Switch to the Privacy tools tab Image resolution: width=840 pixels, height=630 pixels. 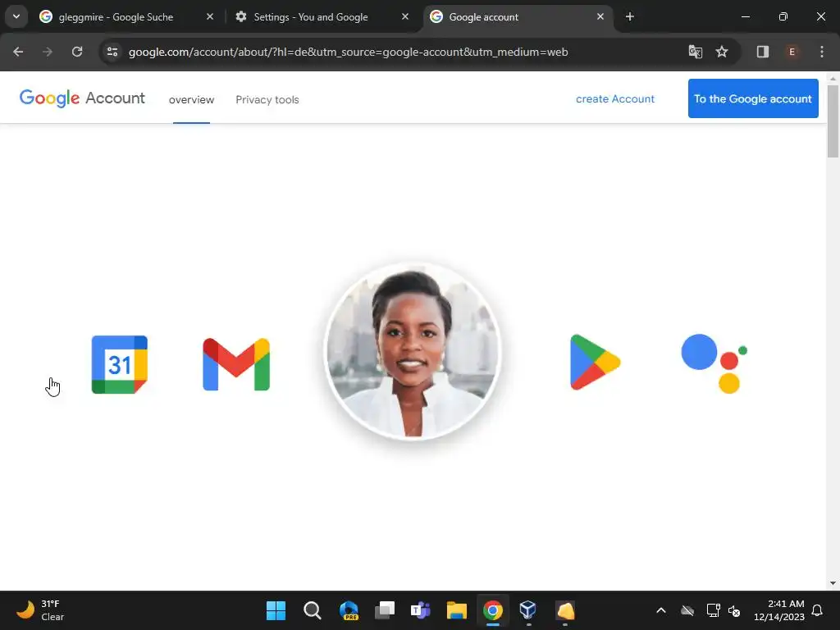click(267, 99)
